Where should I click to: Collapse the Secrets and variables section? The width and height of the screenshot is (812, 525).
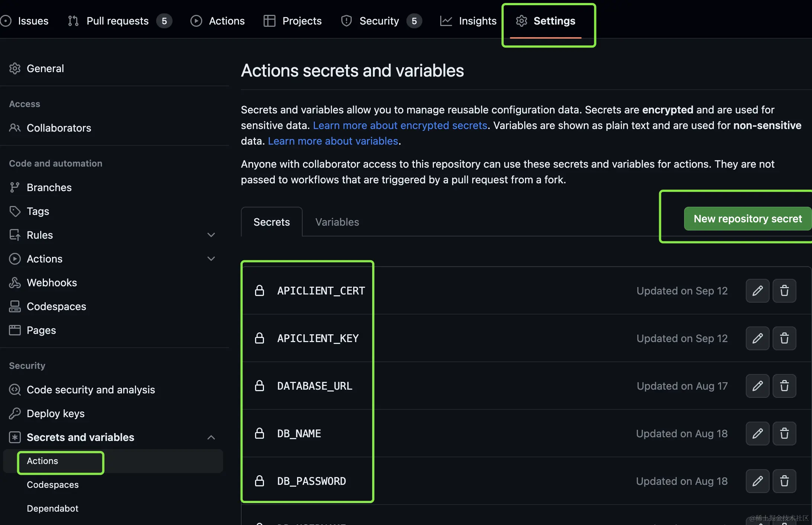(x=211, y=437)
